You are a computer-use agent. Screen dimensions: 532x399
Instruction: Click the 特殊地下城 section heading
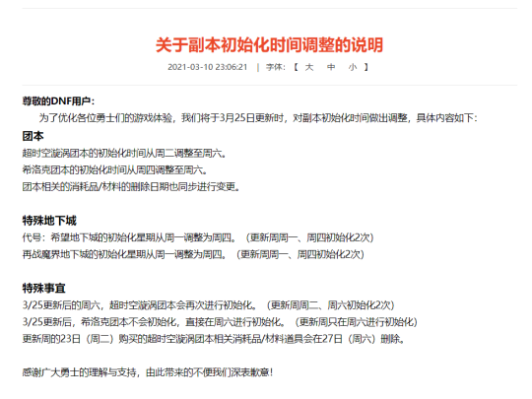click(x=49, y=221)
